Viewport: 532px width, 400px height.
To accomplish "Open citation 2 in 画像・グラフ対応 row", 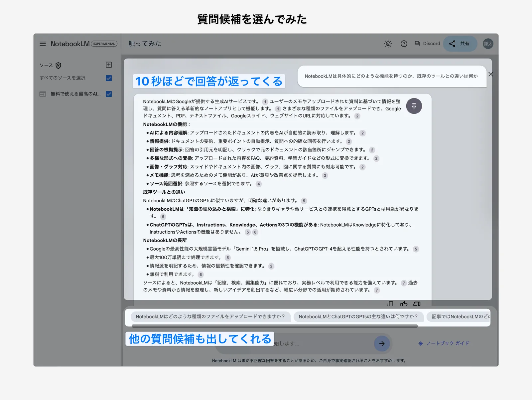I will [x=362, y=167].
